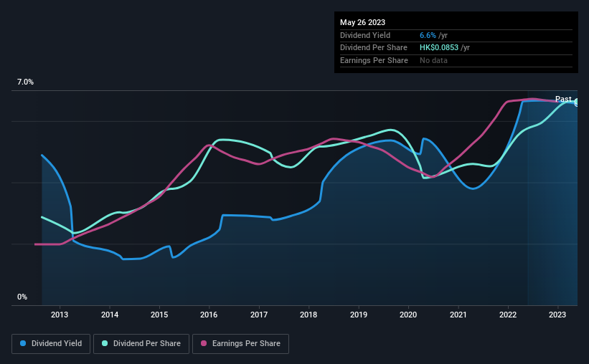Click the end-of-line data point marker

576,102
